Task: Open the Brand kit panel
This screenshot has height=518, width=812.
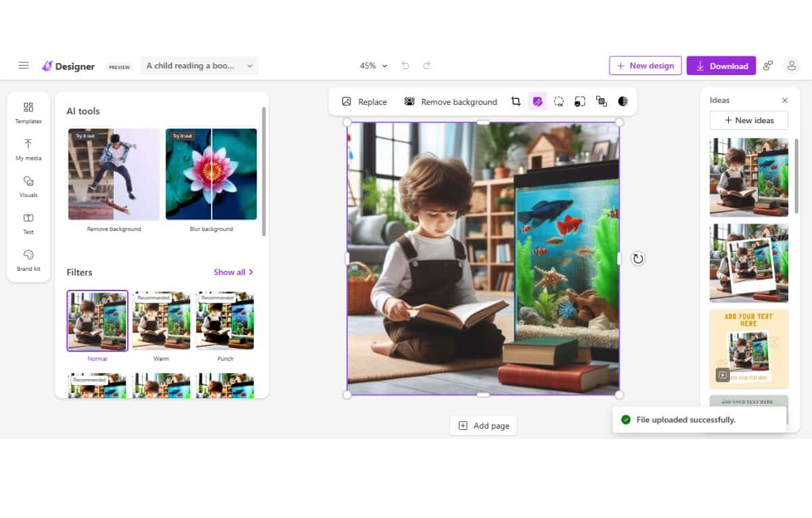Action: pos(28,260)
